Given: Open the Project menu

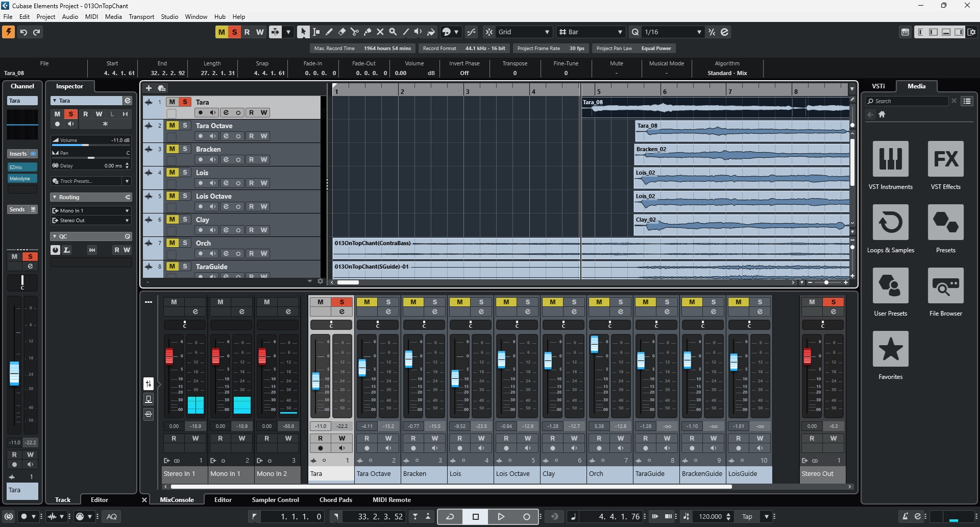Looking at the screenshot, I should tap(46, 17).
